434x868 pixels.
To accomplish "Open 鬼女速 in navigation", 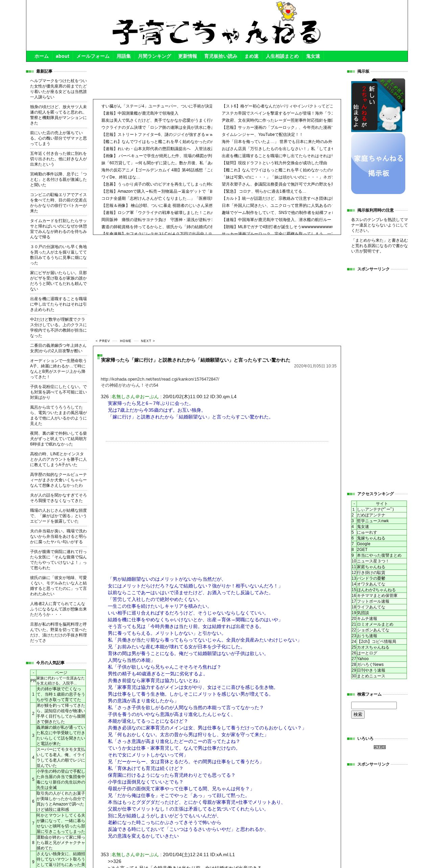I will click(313, 56).
